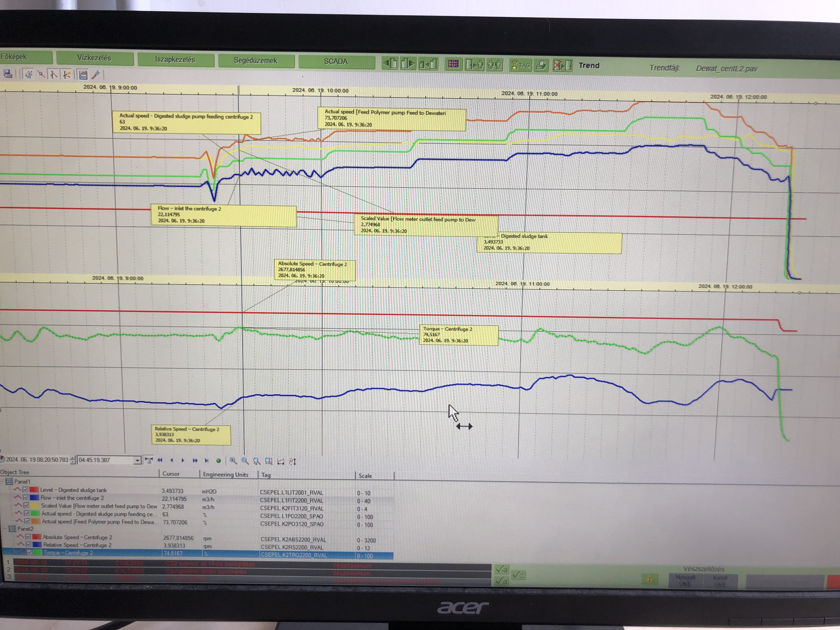Jump forward fast with double-right arrow
This screenshot has height=630, width=840.
pyautogui.click(x=195, y=460)
